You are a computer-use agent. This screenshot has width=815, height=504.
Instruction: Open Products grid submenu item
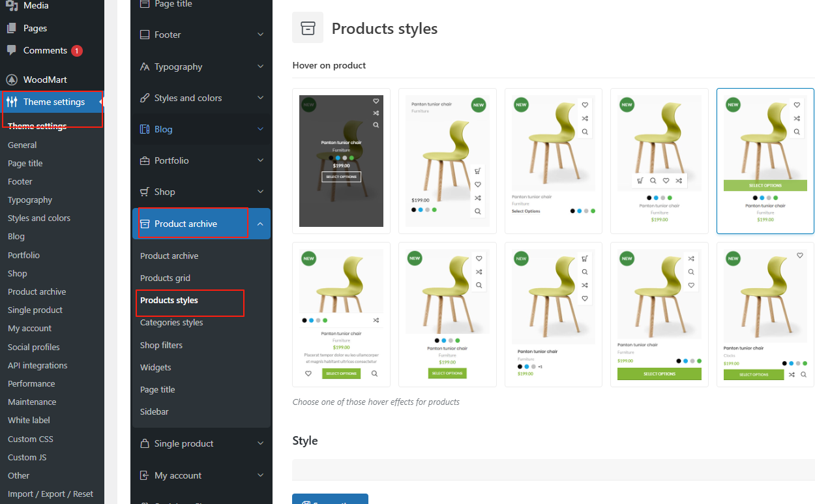point(165,278)
